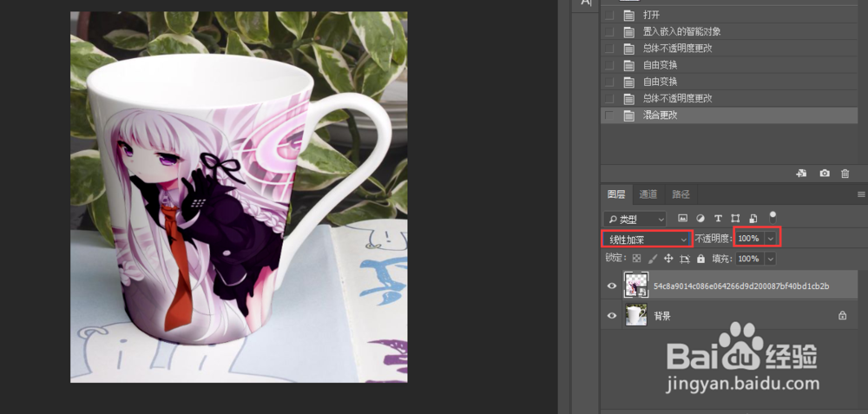Delete current history state with trash icon

tap(845, 174)
